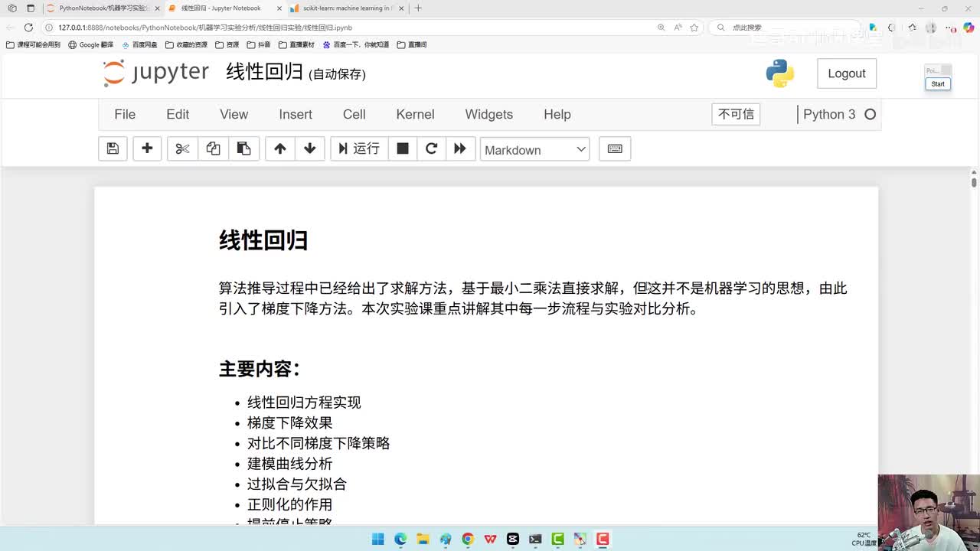The width and height of the screenshot is (980, 551).
Task: Open the 抖音 bookmark folder
Action: pos(259,44)
